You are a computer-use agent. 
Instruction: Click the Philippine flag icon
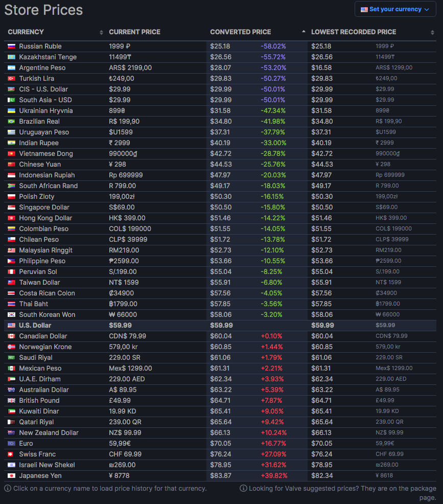click(12, 261)
